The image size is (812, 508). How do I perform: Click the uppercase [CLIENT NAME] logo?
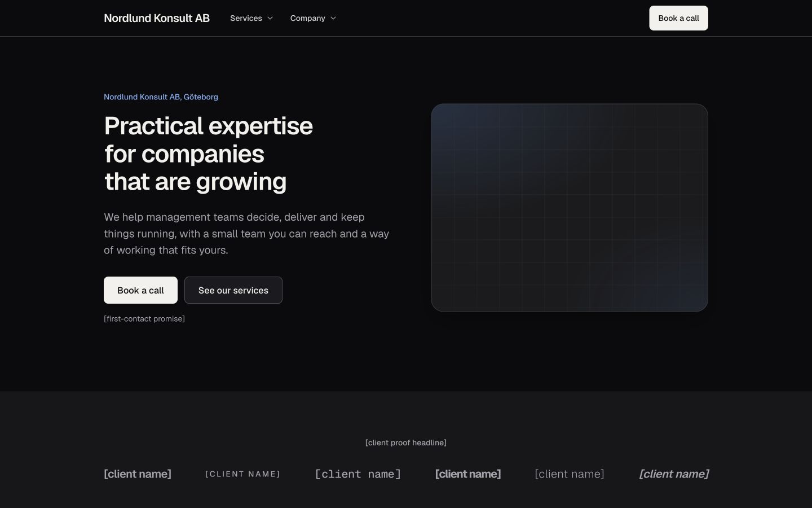tap(243, 474)
